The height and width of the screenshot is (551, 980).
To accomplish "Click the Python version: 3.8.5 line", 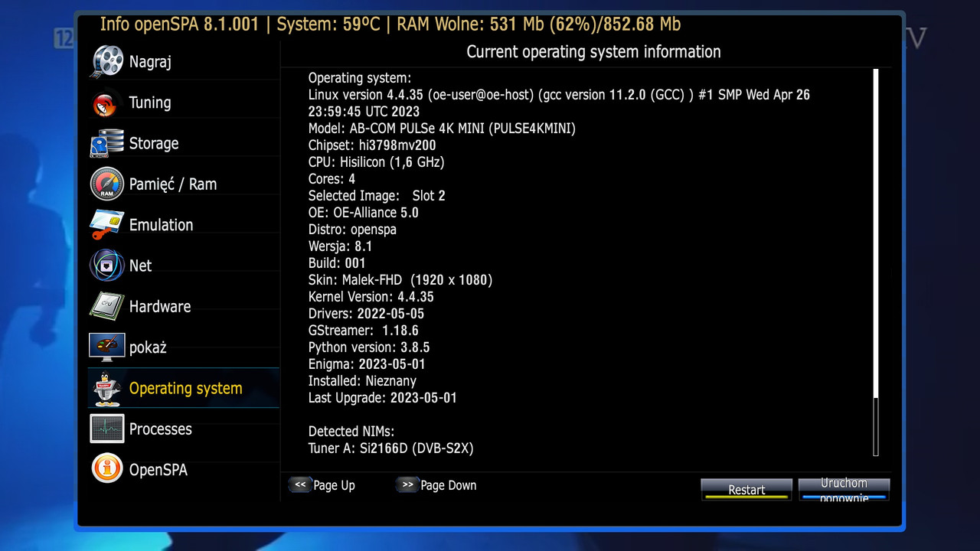I will 369,347.
